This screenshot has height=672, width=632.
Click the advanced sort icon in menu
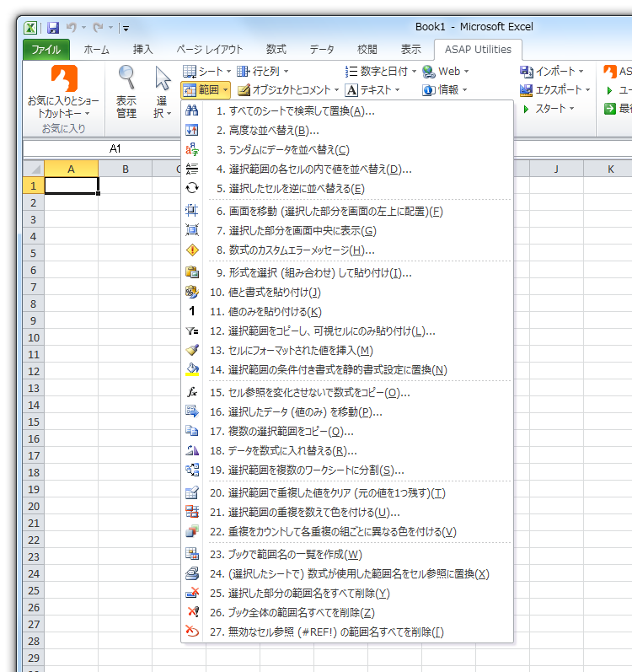pos(192,130)
